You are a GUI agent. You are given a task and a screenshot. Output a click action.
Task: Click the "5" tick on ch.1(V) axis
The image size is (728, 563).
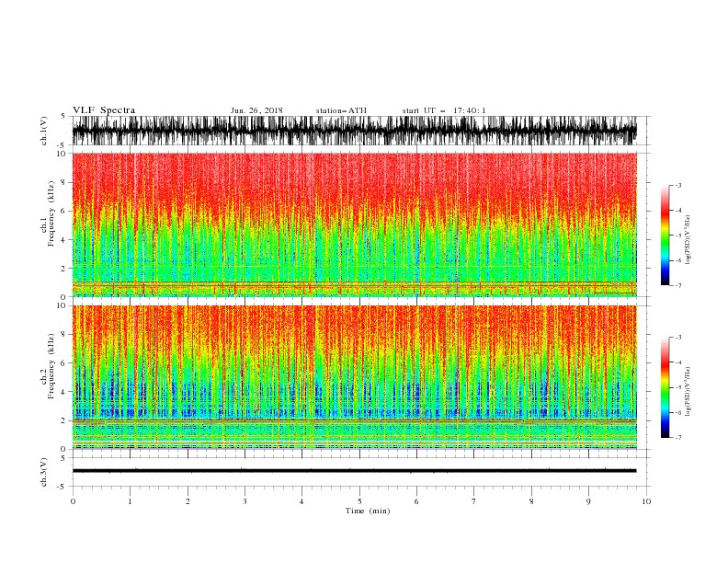pos(64,116)
